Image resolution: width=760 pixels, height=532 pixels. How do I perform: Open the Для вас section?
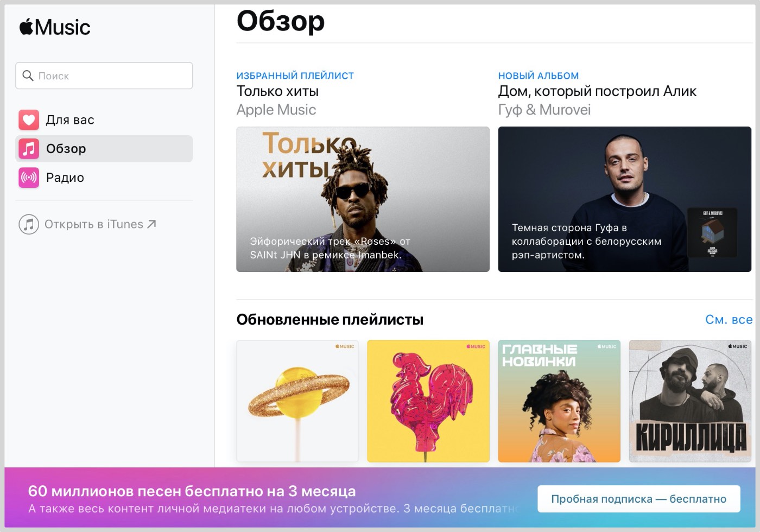click(x=70, y=120)
